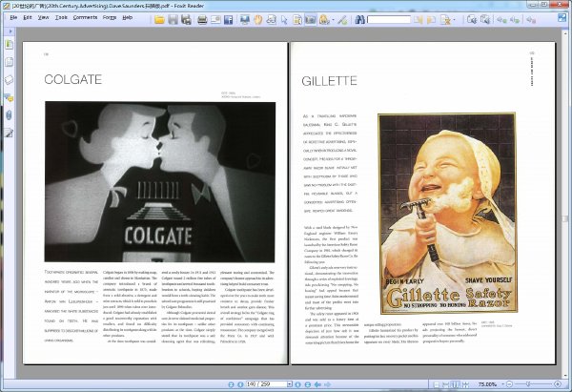Click the Open folder toolbar icon
Screen dimensions: 572x392
(x=159, y=20)
